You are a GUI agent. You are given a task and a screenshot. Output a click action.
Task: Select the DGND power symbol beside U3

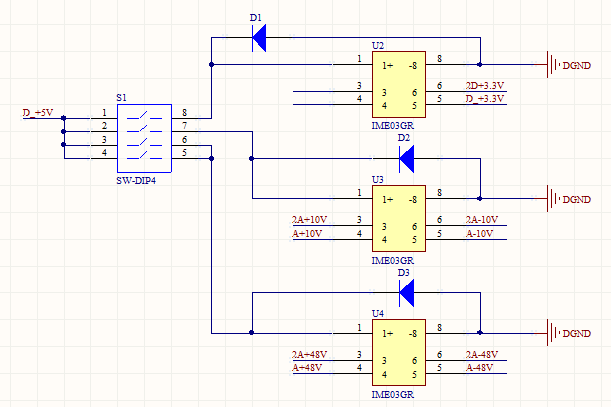click(569, 199)
